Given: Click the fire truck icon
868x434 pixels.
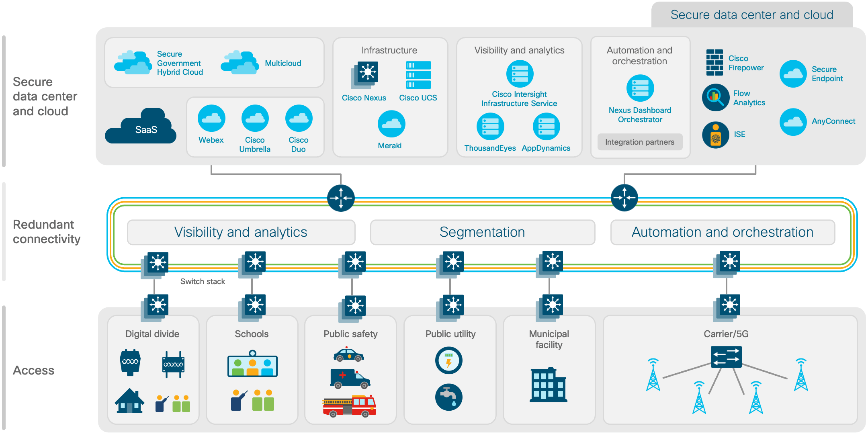Looking at the screenshot, I should (350, 406).
